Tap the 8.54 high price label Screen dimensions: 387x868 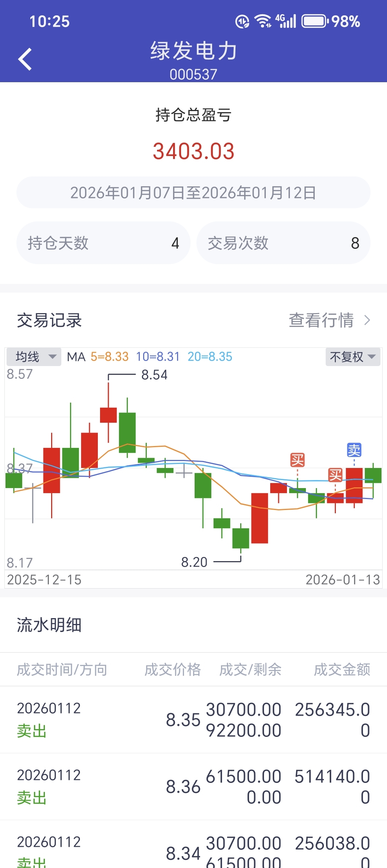coord(154,375)
